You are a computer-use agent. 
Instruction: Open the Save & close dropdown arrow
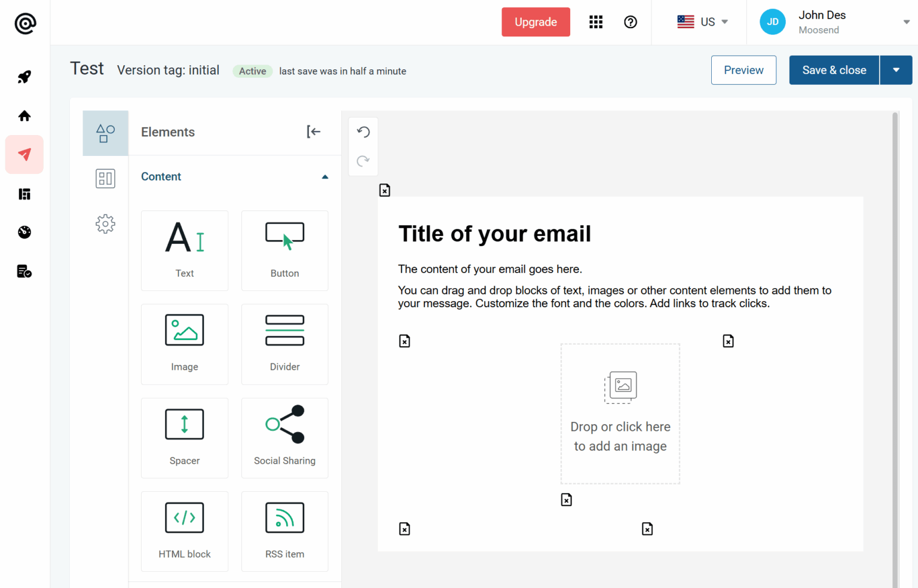896,70
